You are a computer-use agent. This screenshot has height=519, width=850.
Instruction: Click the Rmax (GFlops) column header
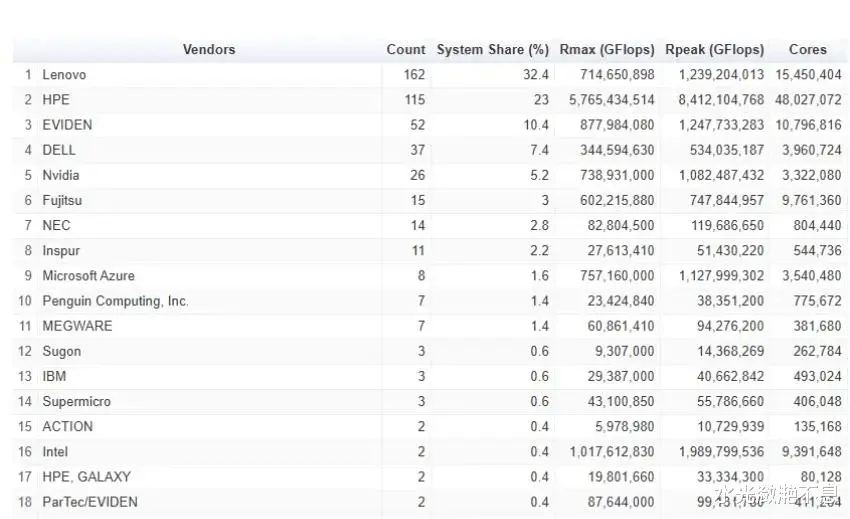pos(607,49)
